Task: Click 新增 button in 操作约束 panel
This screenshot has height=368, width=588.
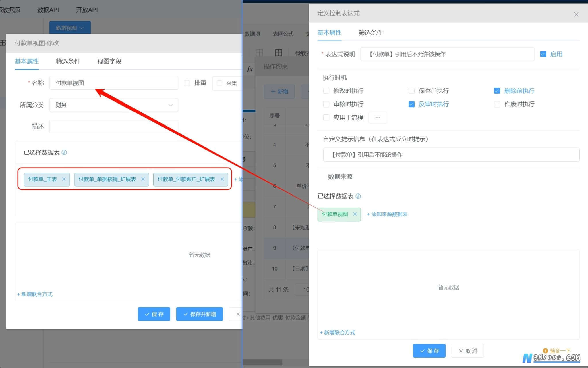Action: pyautogui.click(x=279, y=91)
